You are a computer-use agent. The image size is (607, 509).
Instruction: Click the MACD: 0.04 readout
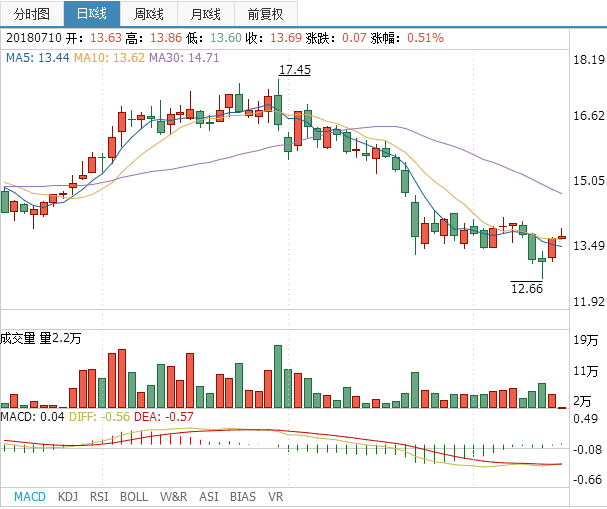coord(33,417)
